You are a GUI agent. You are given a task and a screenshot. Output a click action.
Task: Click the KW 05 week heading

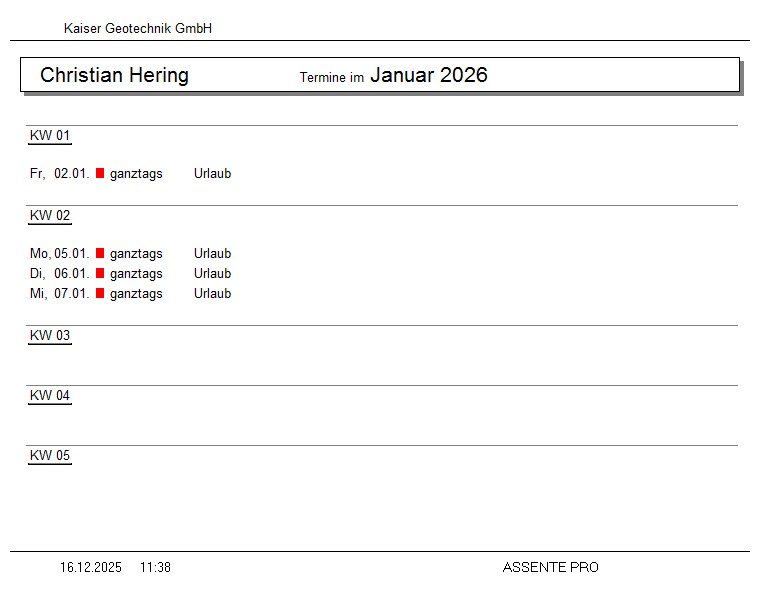[50, 456]
